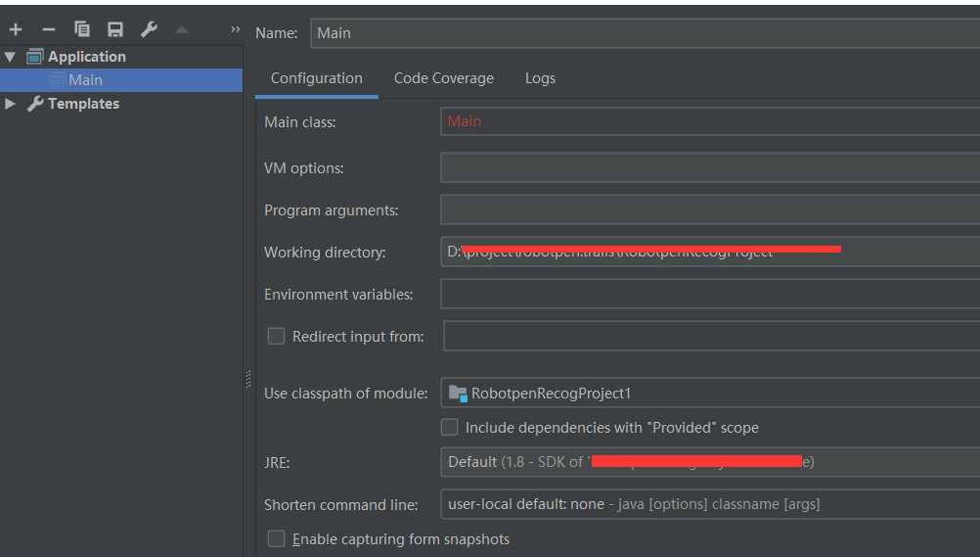Click the module folder icon for RobotpenRecogProject1
Image resolution: width=980 pixels, height=557 pixels.
click(x=457, y=394)
